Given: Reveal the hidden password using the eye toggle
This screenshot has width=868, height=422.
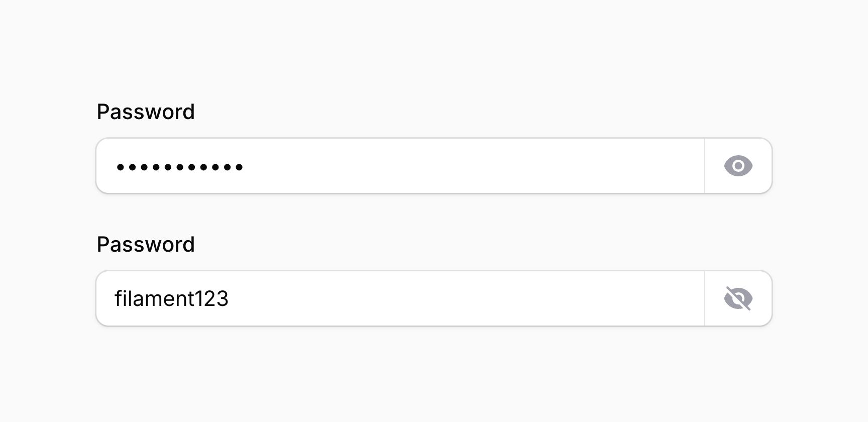Looking at the screenshot, I should pos(737,165).
